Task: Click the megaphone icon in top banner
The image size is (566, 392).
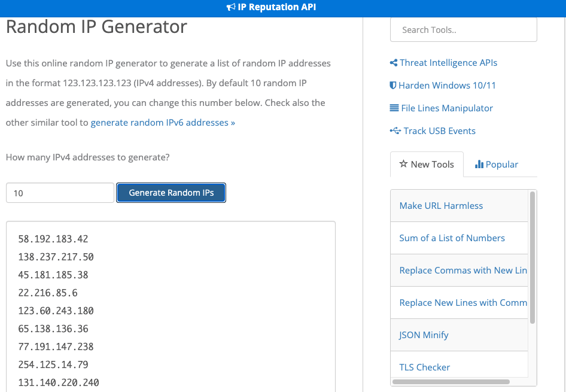Action: coord(231,7)
